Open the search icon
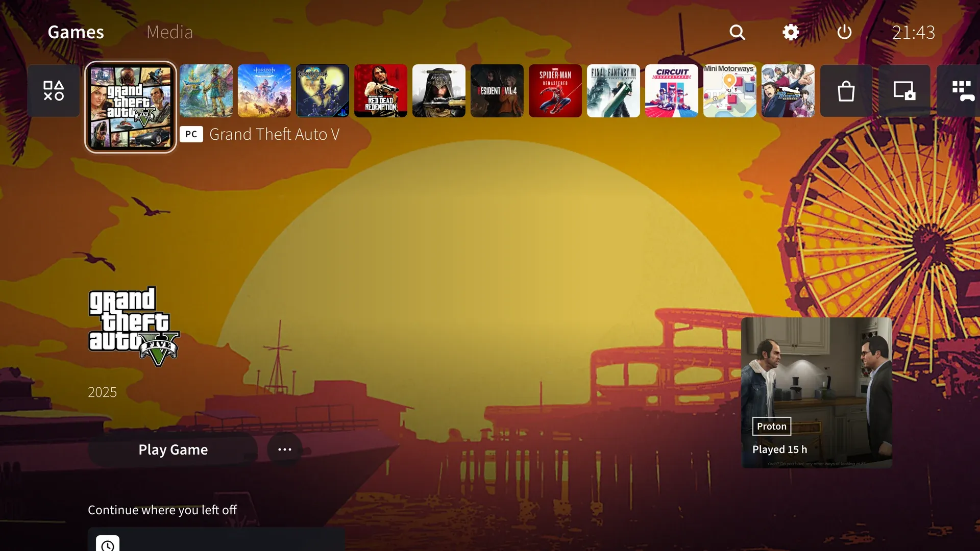This screenshot has width=980, height=551. pyautogui.click(x=737, y=32)
